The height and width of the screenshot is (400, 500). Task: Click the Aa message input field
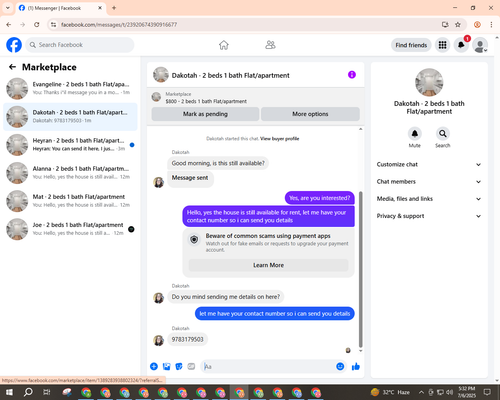click(267, 367)
